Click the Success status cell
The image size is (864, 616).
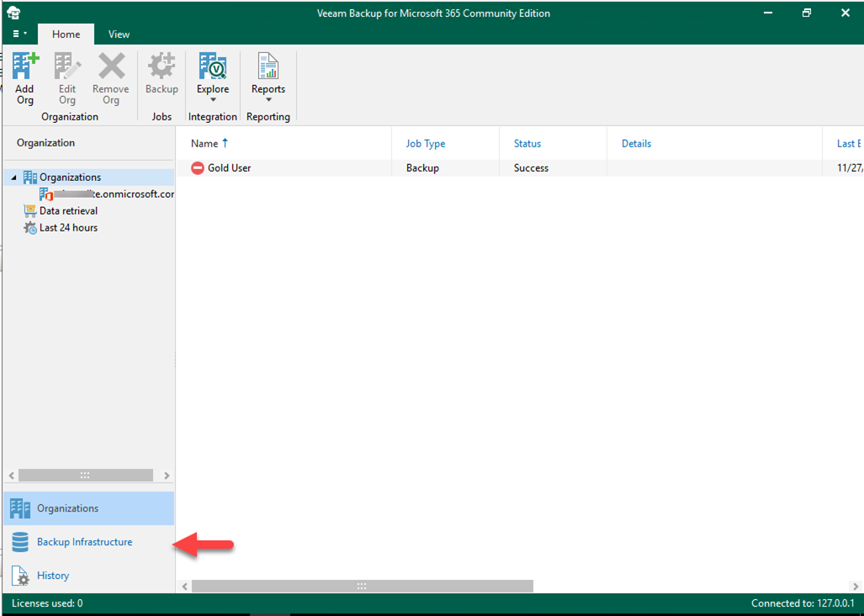pyautogui.click(x=531, y=168)
